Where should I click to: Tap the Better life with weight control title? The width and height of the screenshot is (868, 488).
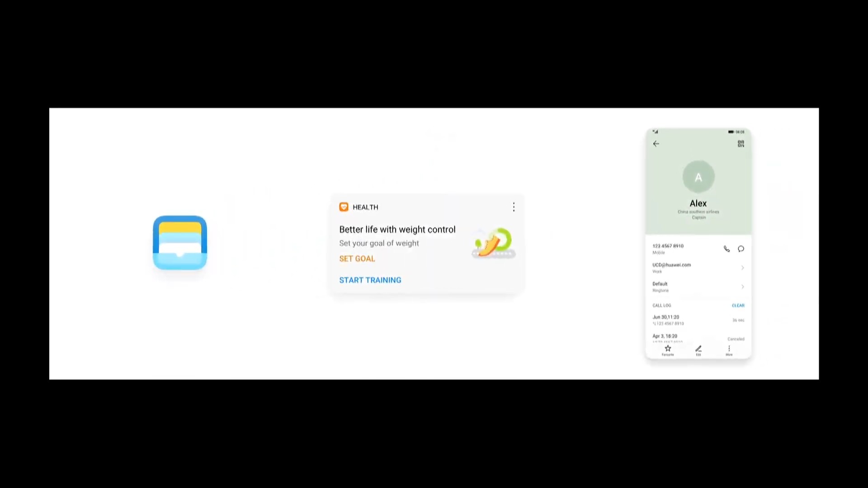coord(397,230)
